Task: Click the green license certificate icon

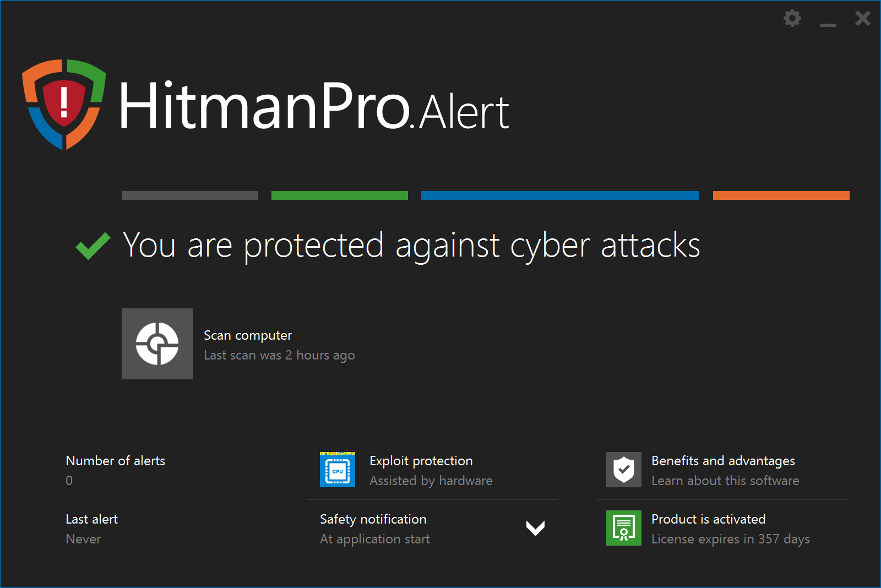Action: [624, 528]
